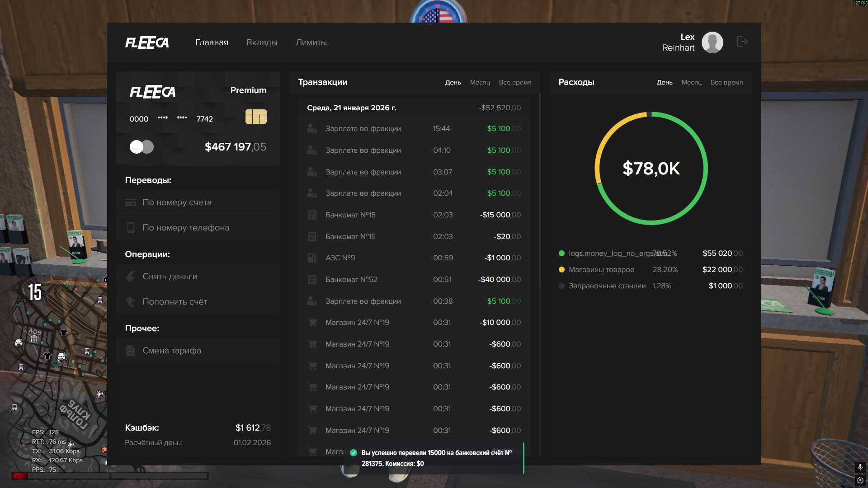Viewport: 868px width, 488px height.
Task: Open Lex Reinhart's profile avatar
Action: [712, 42]
